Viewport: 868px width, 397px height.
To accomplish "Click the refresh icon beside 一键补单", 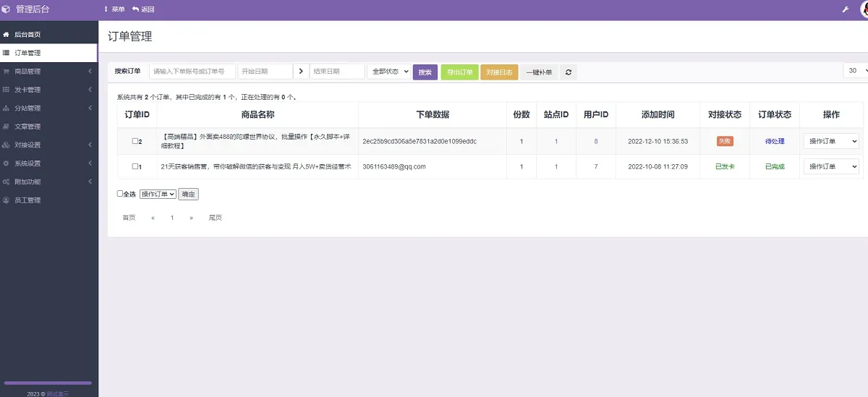I will 569,72.
